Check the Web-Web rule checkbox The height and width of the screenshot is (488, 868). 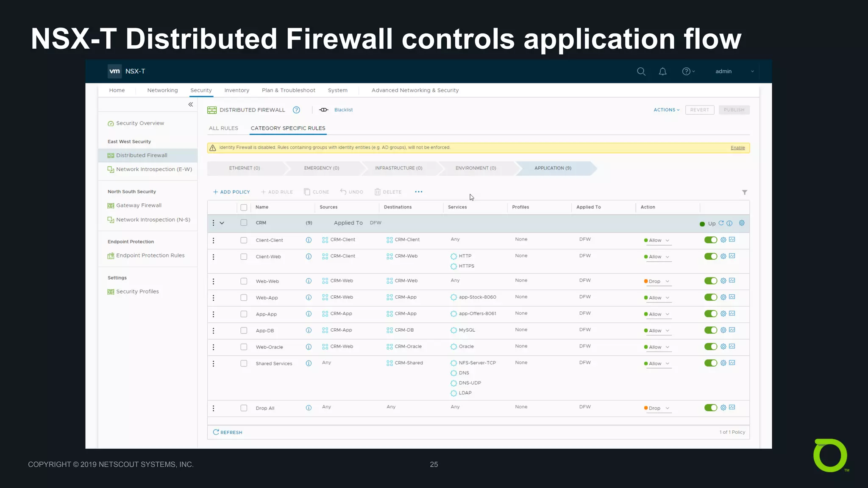click(x=244, y=281)
